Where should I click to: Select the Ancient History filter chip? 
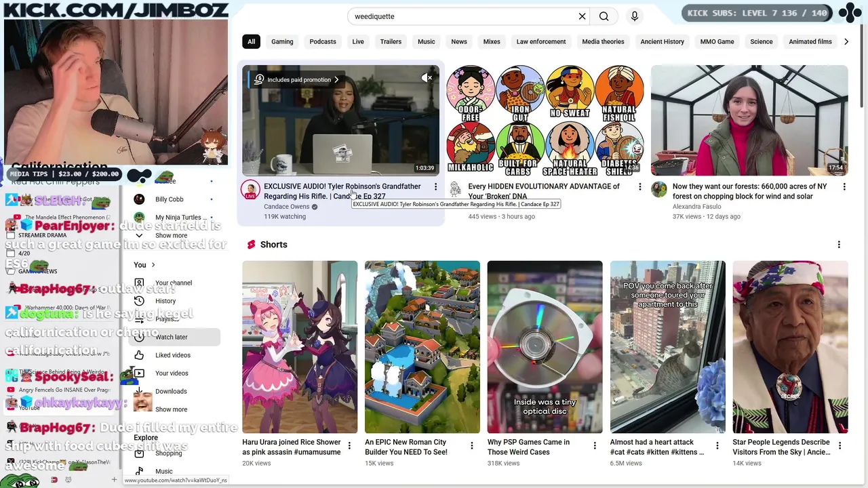(x=663, y=42)
